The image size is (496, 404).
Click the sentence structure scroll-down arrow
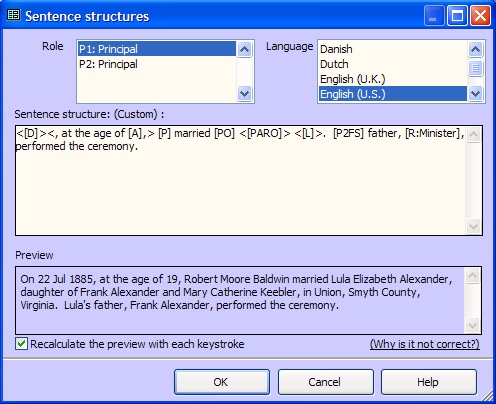tap(473, 226)
